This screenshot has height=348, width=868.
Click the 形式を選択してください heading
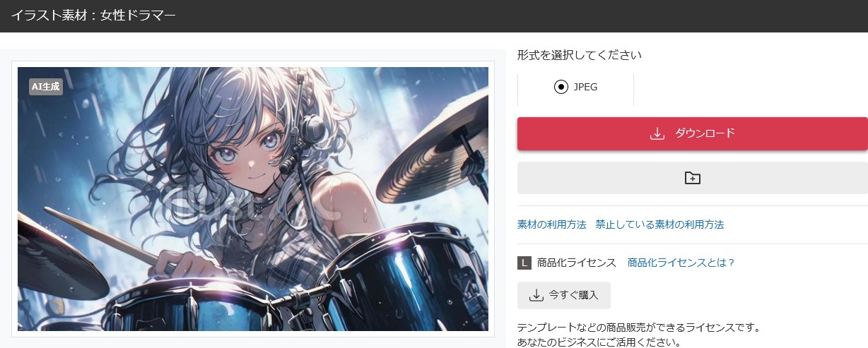click(579, 54)
